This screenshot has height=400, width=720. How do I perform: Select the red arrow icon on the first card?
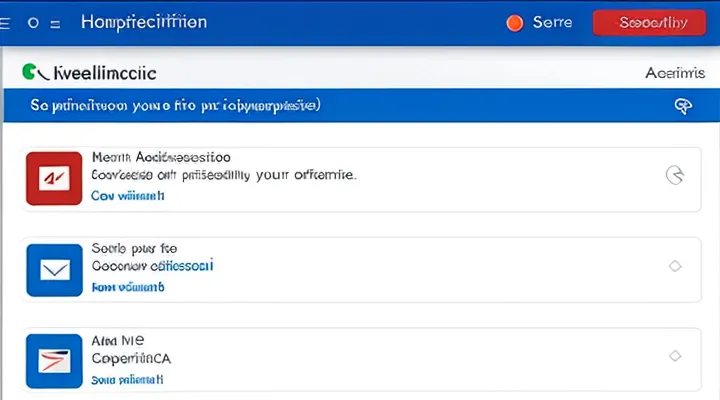47,177
